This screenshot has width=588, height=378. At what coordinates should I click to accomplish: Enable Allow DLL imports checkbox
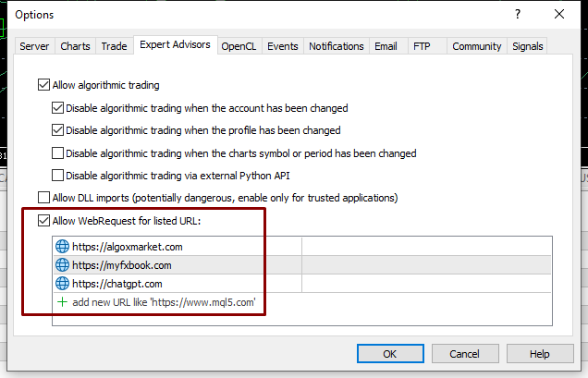tap(43, 198)
